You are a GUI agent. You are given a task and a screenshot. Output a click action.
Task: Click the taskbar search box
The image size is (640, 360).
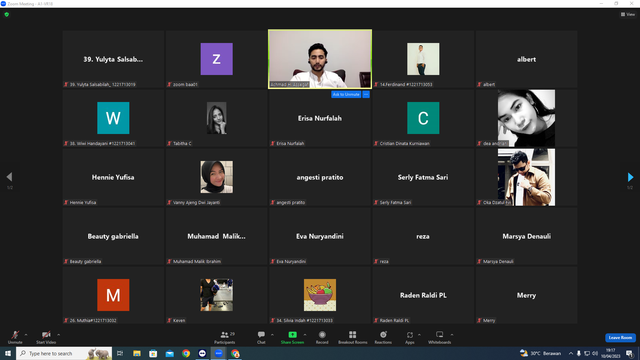pos(64,353)
